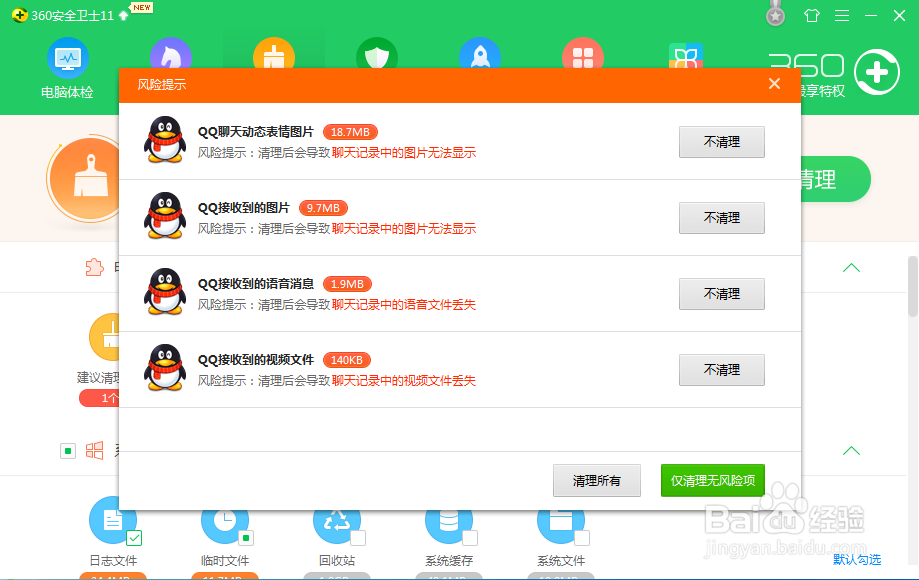Click the 日志文件 log file icon
The image size is (919, 580).
pos(113,520)
